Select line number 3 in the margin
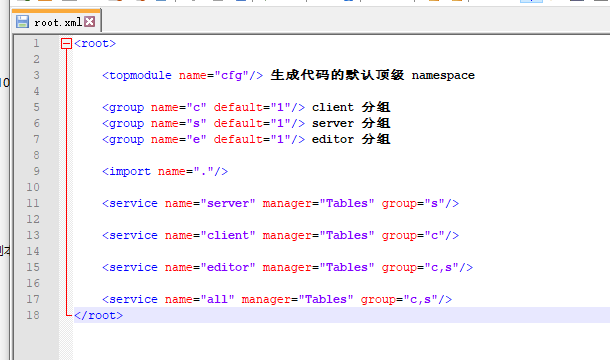This screenshot has height=360, width=610. (36, 75)
